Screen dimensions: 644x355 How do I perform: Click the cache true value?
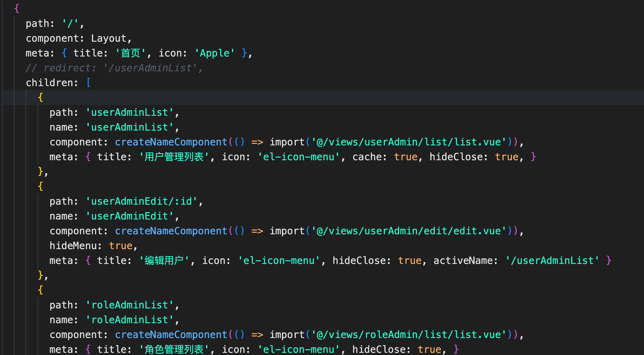tap(406, 157)
